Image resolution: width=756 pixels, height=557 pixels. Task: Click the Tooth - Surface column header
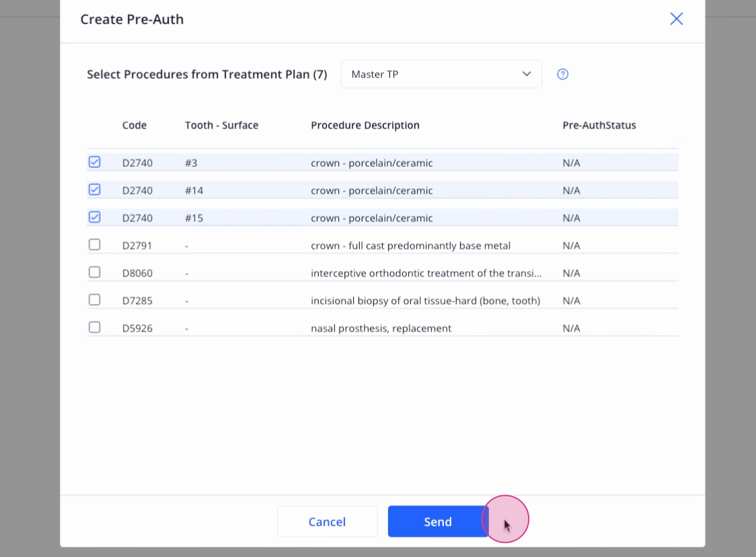point(222,125)
